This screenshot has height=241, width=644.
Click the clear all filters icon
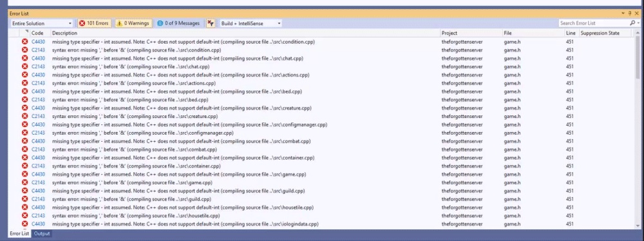pos(211,23)
